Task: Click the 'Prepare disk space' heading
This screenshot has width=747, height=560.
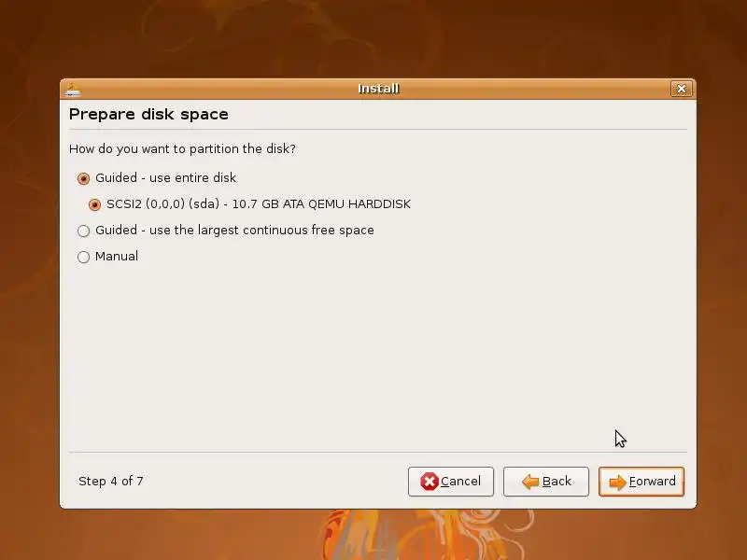Action: pos(148,115)
